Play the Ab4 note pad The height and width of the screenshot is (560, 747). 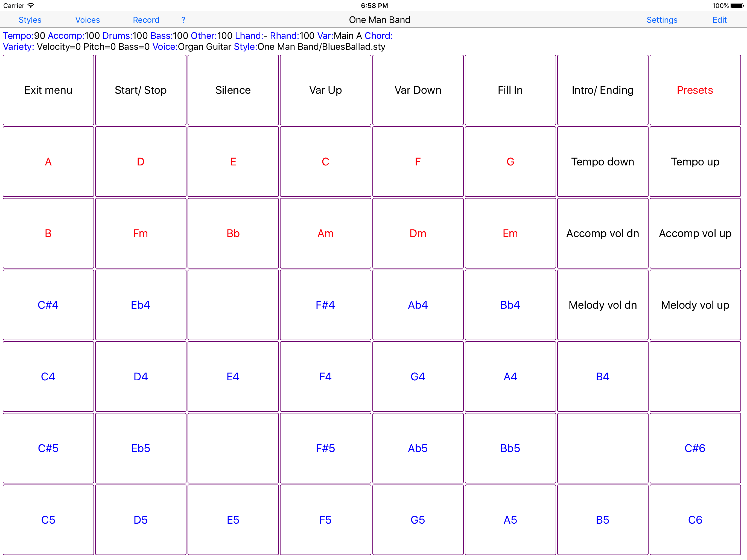point(418,305)
